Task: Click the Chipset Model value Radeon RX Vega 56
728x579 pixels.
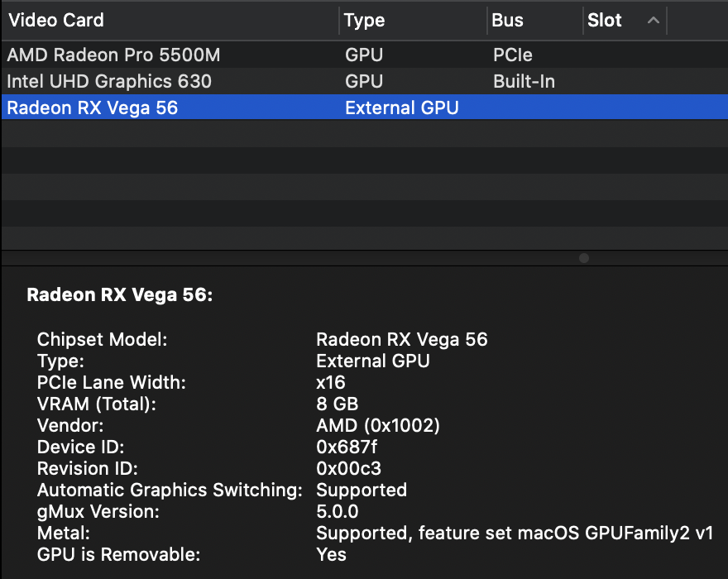Action: click(402, 339)
